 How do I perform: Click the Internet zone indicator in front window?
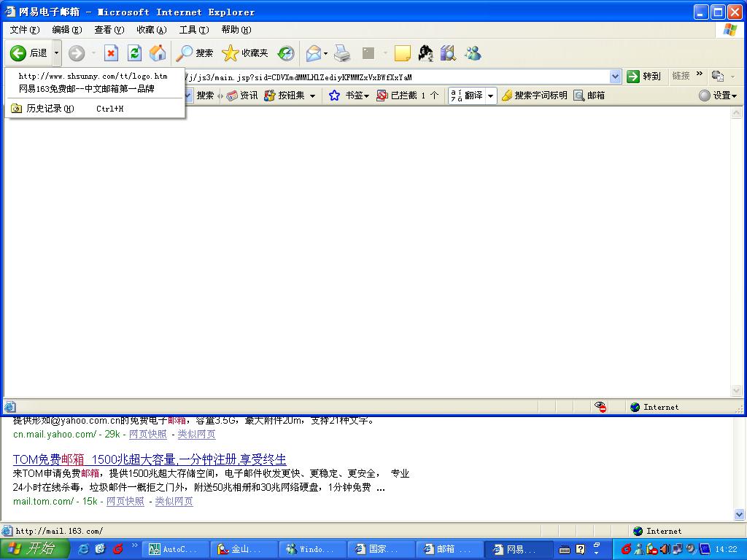[654, 407]
